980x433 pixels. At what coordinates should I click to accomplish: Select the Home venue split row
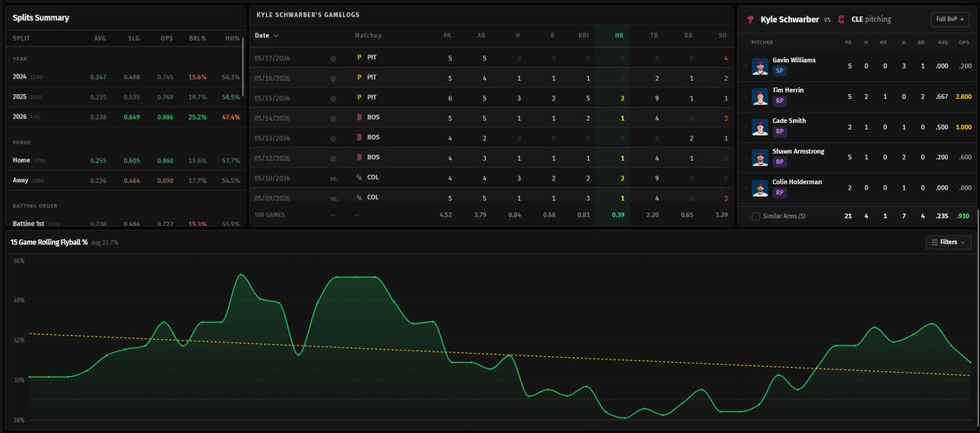coord(127,161)
